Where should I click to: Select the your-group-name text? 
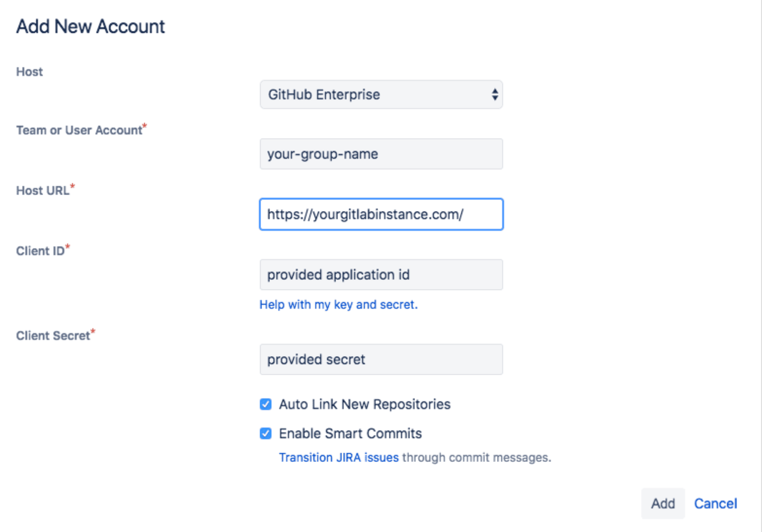322,154
